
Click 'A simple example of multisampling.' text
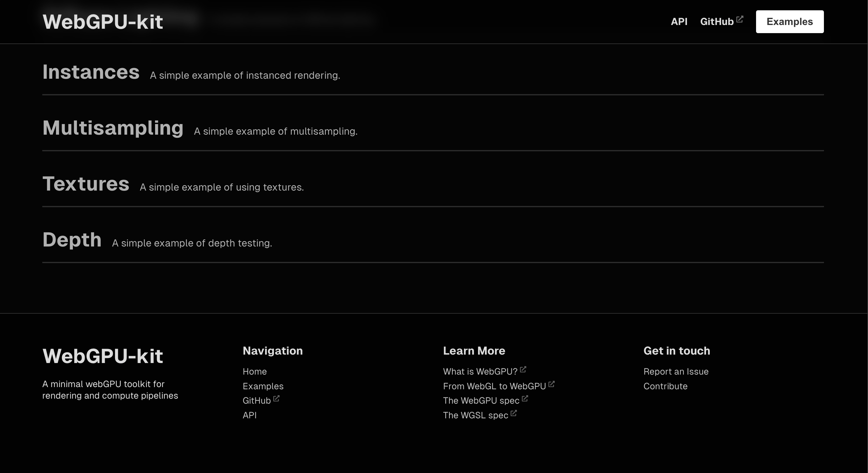276,131
